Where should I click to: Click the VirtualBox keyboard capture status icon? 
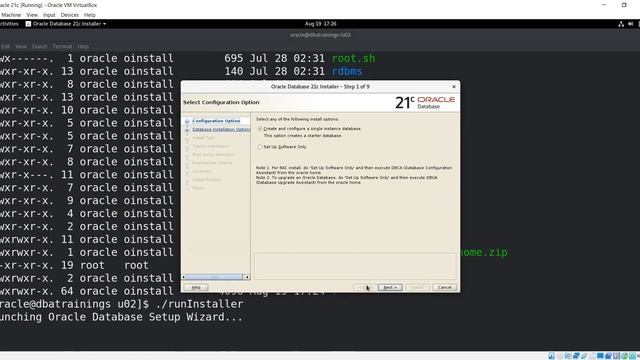pos(632,356)
